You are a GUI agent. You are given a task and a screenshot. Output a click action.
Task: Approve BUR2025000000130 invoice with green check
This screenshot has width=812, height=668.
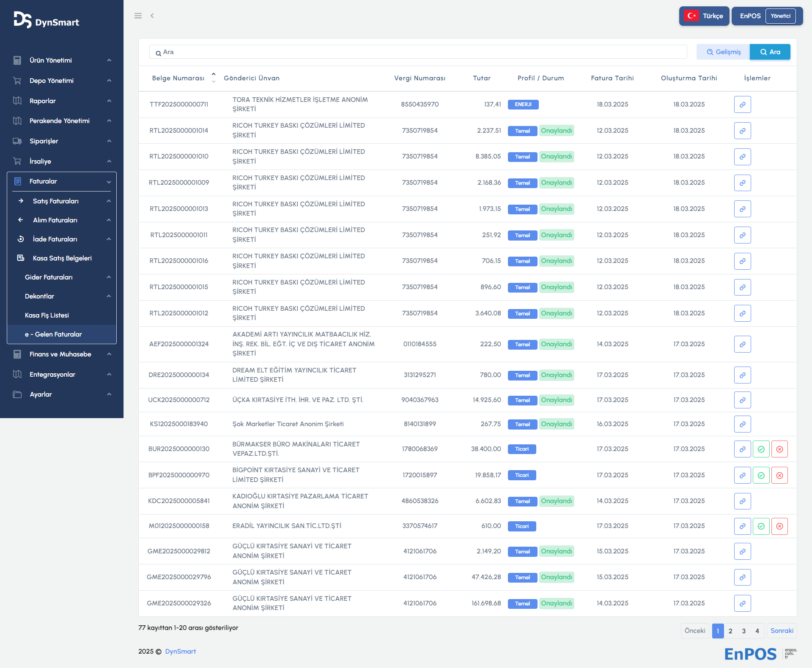pos(761,449)
